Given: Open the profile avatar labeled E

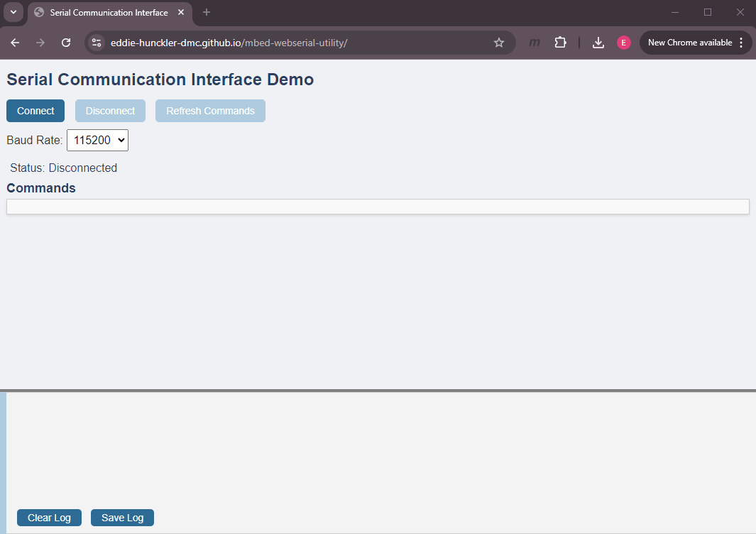Looking at the screenshot, I should pyautogui.click(x=624, y=43).
